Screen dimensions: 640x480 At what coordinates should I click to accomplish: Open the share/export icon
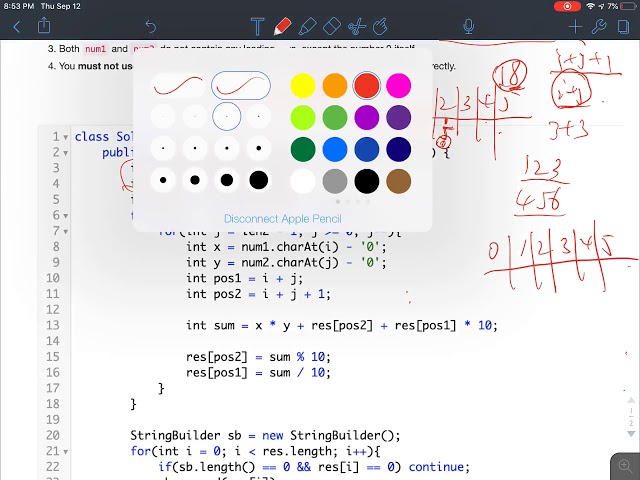[44, 26]
